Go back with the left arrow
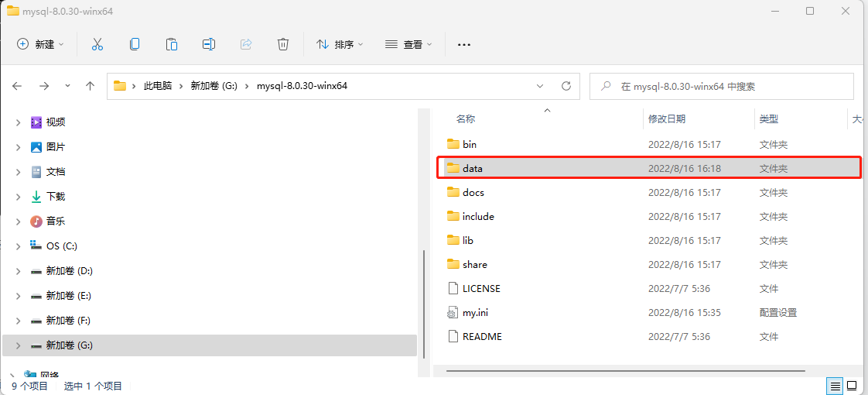 click(17, 86)
